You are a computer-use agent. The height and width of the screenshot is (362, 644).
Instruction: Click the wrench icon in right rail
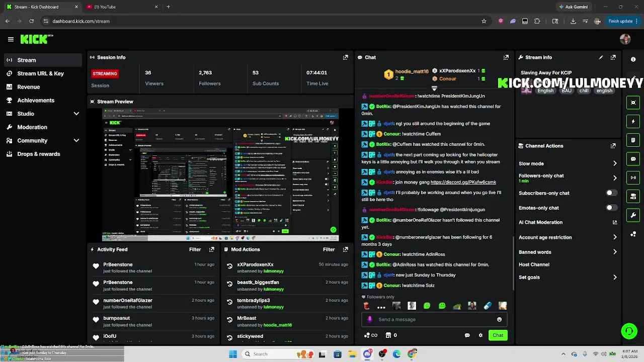[633, 215]
